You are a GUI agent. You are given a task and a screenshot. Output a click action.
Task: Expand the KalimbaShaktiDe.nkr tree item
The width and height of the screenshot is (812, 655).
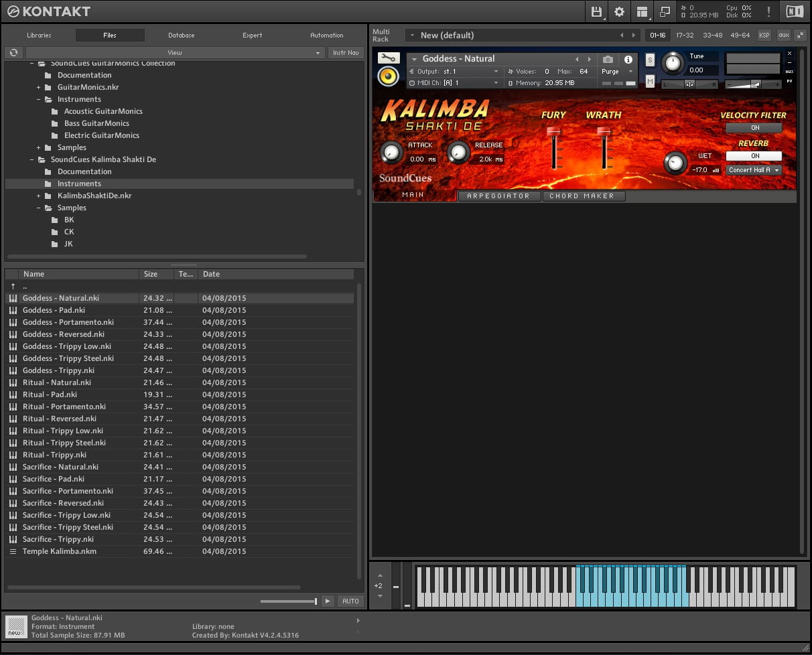point(39,196)
